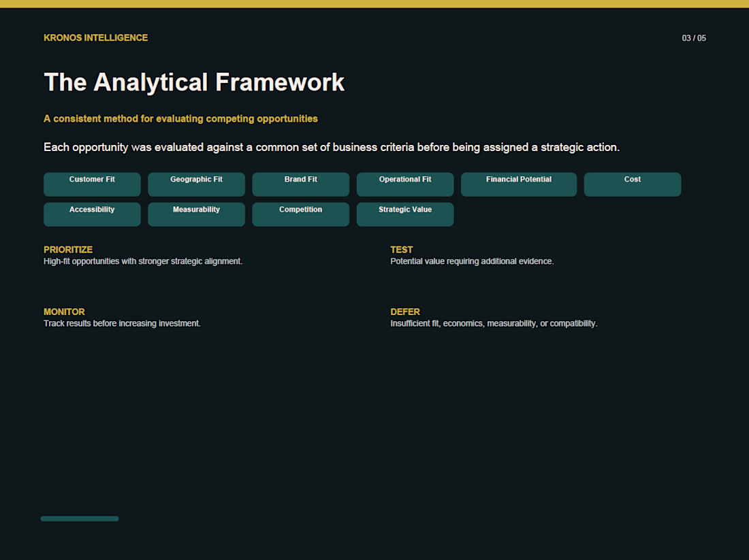Click the sentence starting 'Each opportunity was evaluated'
Screen dimensions: 749x560
pyautogui.click(x=332, y=147)
